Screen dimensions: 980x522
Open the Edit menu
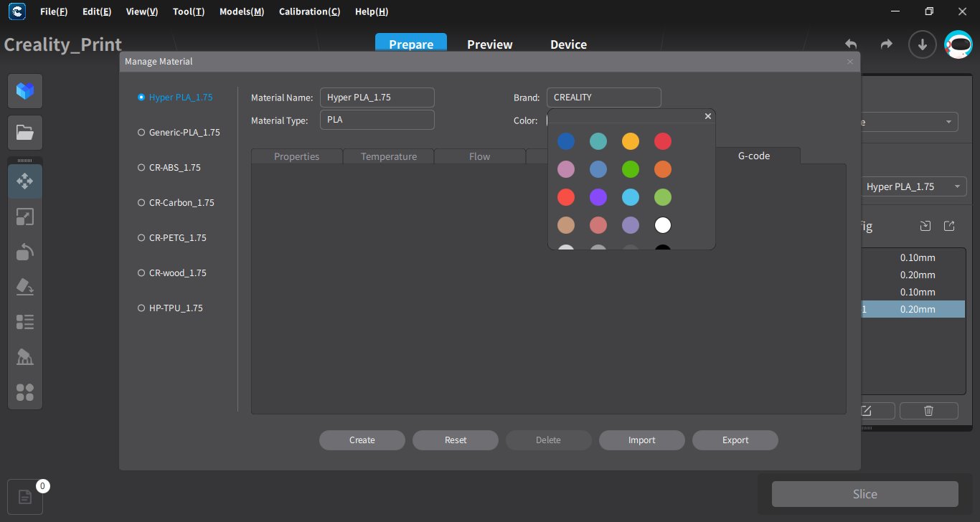pyautogui.click(x=97, y=11)
